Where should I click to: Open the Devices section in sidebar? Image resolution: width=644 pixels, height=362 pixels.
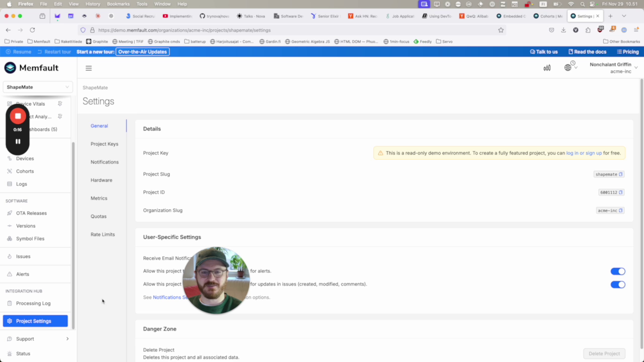[x=25, y=158]
